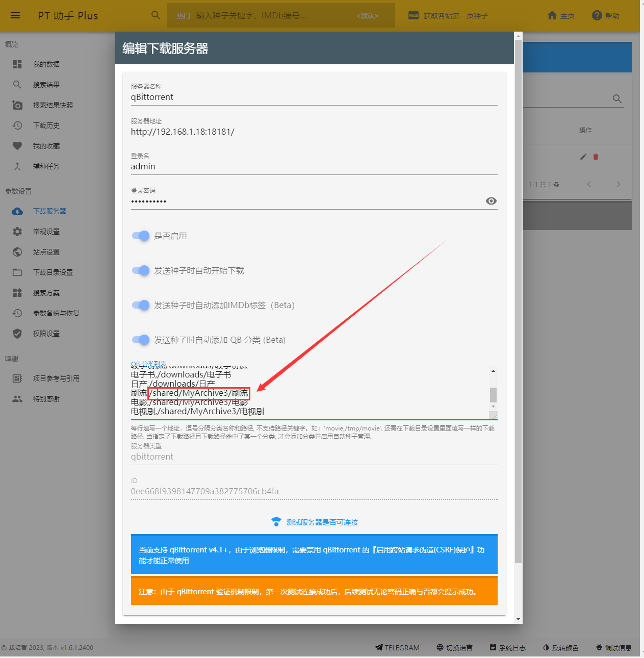The image size is (644, 658).
Task: Click the 下载目录设置 folder icon
Action: (17, 272)
